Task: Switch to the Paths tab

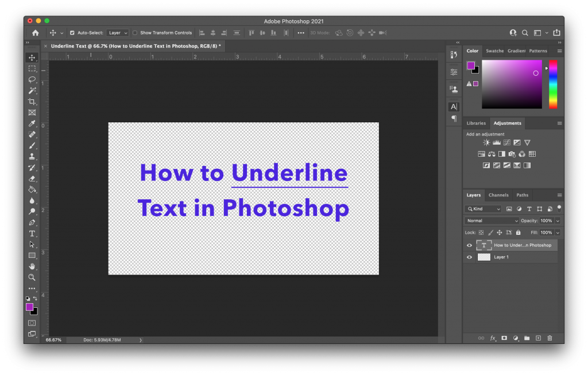Action: coord(522,195)
